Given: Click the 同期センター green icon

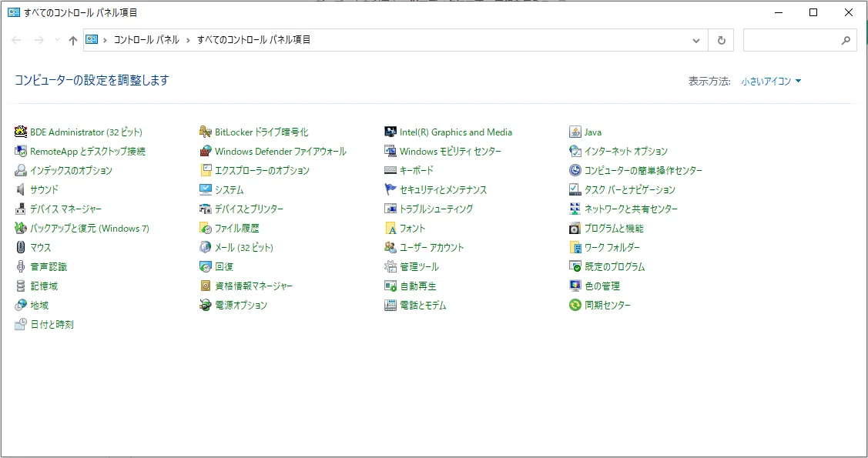Looking at the screenshot, I should pos(575,305).
